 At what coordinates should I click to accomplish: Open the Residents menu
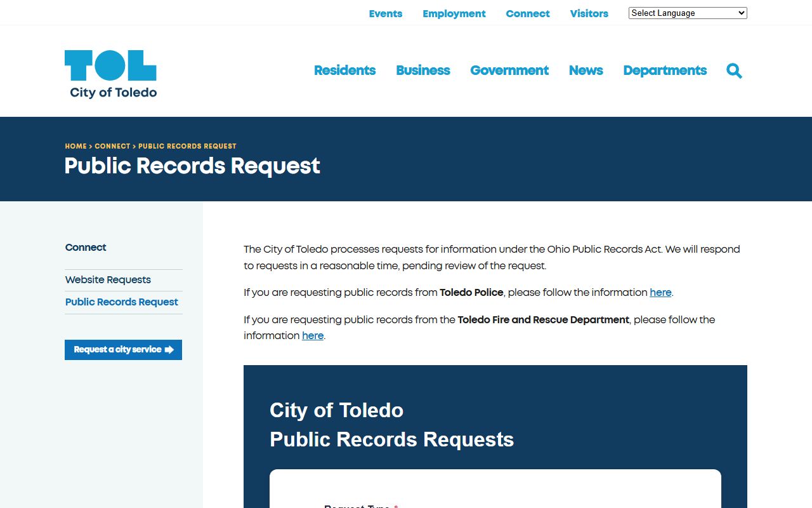pos(344,70)
